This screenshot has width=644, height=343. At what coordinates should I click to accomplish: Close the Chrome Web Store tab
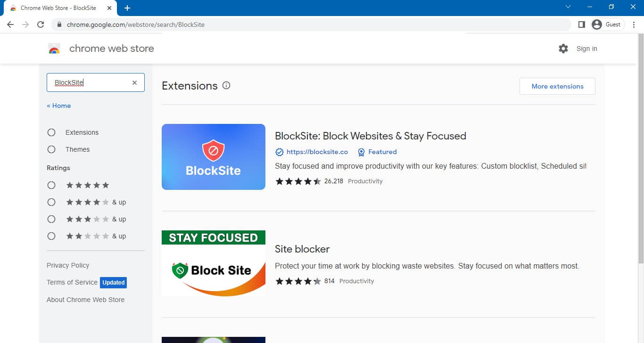(x=108, y=8)
